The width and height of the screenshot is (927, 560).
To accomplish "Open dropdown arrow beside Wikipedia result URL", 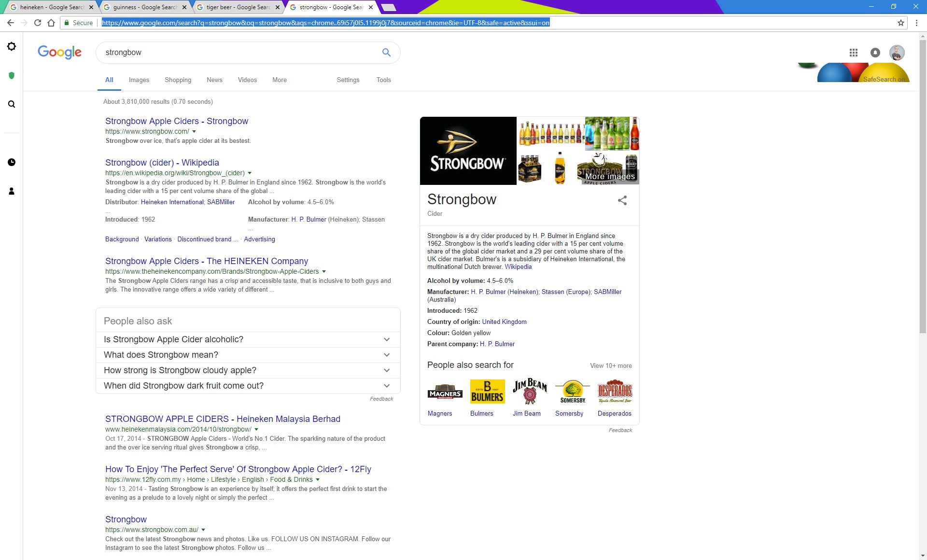I will click(x=250, y=173).
